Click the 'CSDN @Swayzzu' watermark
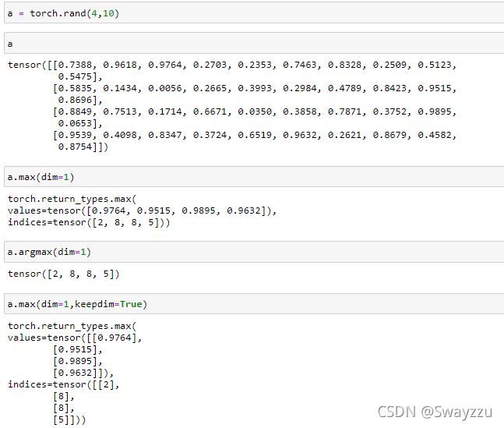Image resolution: width=504 pixels, height=428 pixels. tap(435, 411)
